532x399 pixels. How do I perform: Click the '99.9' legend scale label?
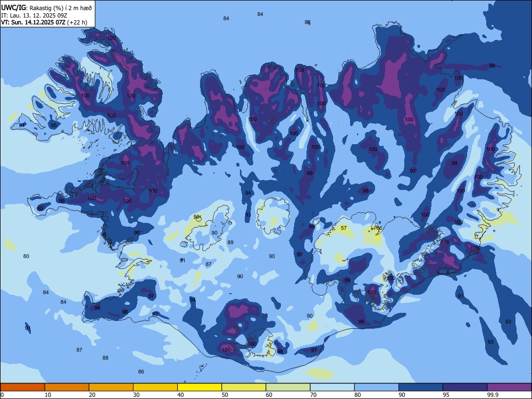pyautogui.click(x=493, y=395)
